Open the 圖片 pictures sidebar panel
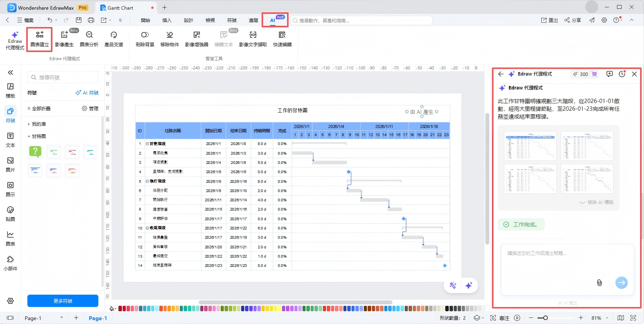 click(x=10, y=165)
